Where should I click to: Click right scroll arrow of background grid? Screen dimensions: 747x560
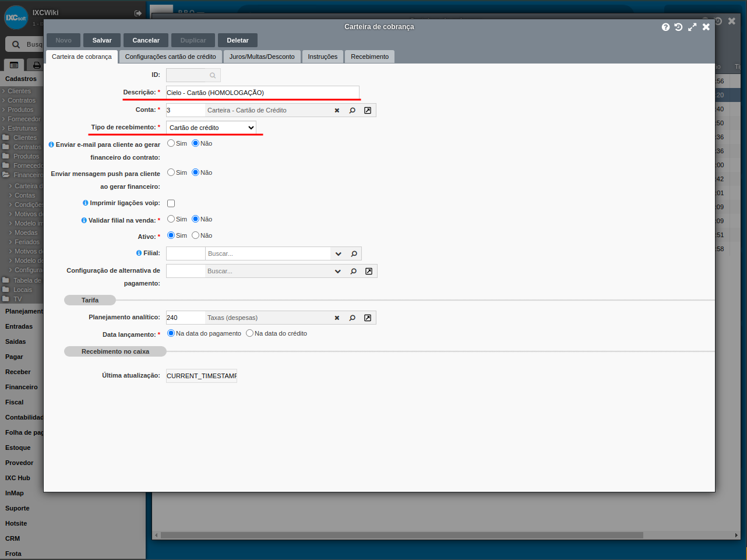737,535
